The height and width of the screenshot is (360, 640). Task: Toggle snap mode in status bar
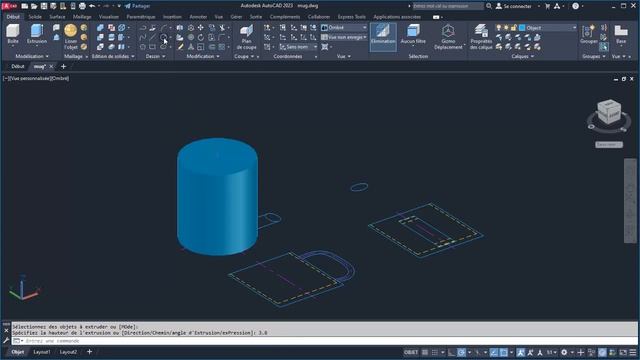(x=435, y=352)
